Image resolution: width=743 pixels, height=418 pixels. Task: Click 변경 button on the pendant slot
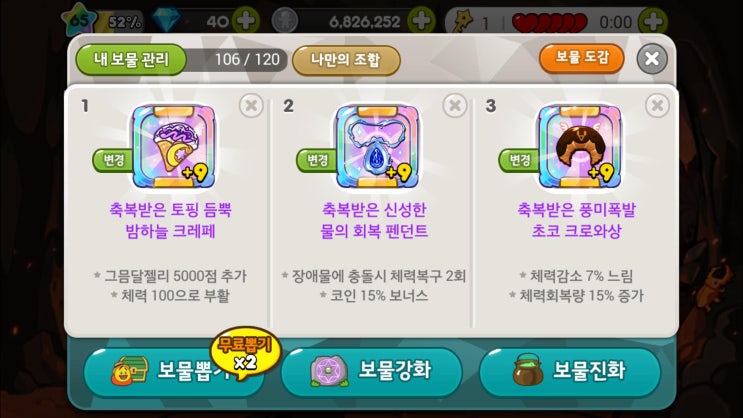(x=317, y=160)
